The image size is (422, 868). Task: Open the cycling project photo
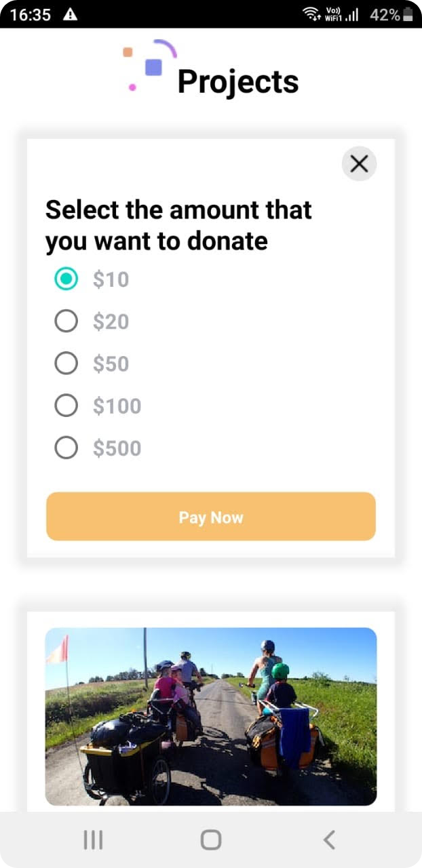coord(210,715)
